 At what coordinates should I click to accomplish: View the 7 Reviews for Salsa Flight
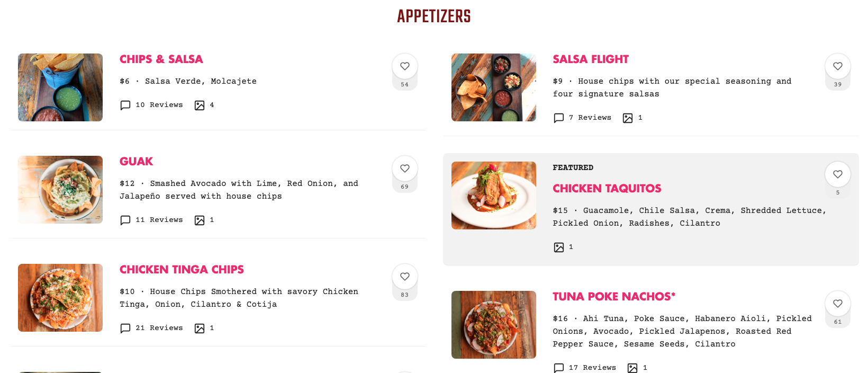click(590, 118)
